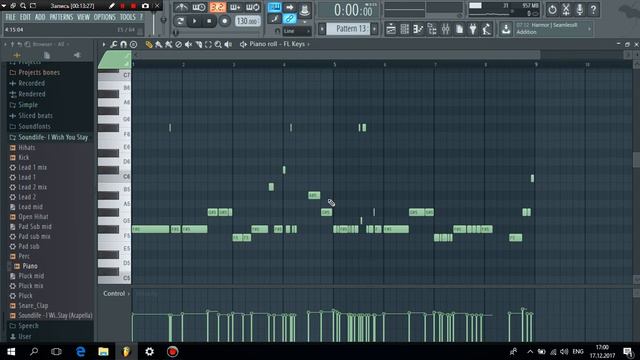Toggle multilink to controllers
This screenshot has height=360, width=640.
tap(289, 19)
